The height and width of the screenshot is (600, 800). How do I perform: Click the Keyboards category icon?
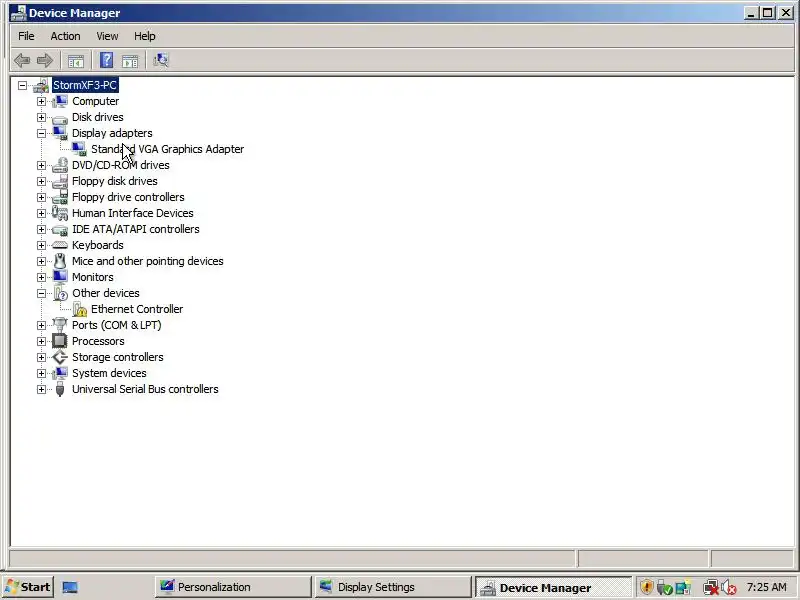pos(60,245)
